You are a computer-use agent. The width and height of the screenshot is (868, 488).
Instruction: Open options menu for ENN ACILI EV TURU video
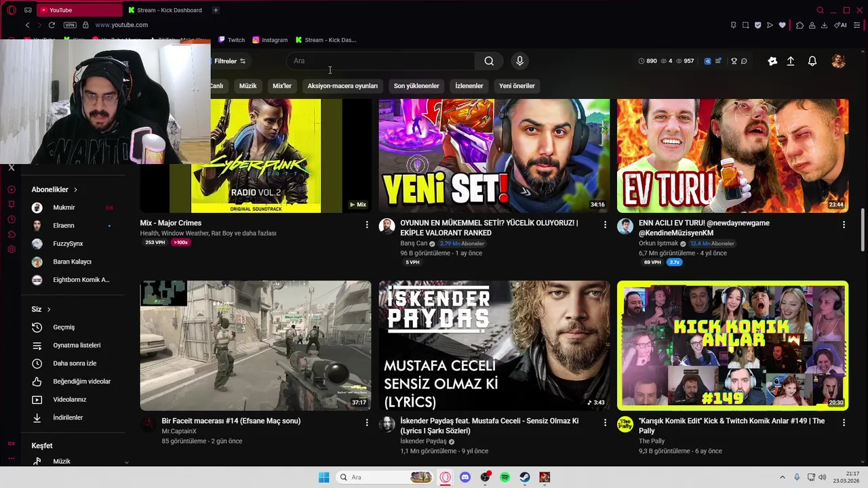click(844, 224)
